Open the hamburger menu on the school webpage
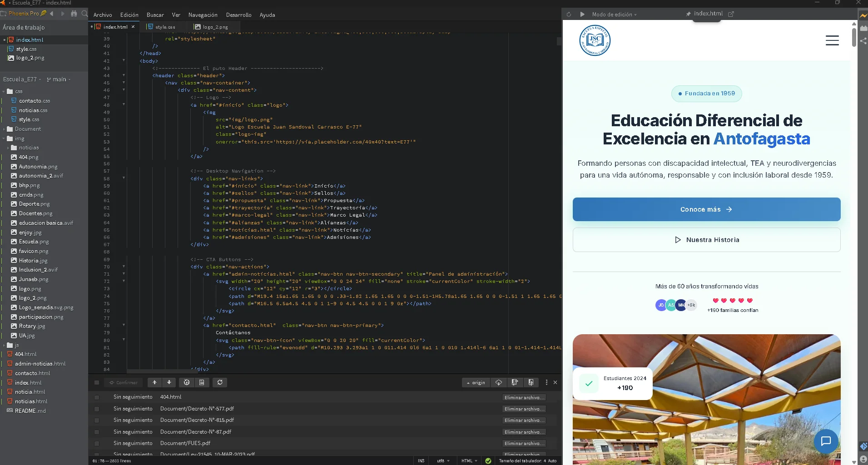 tap(833, 40)
